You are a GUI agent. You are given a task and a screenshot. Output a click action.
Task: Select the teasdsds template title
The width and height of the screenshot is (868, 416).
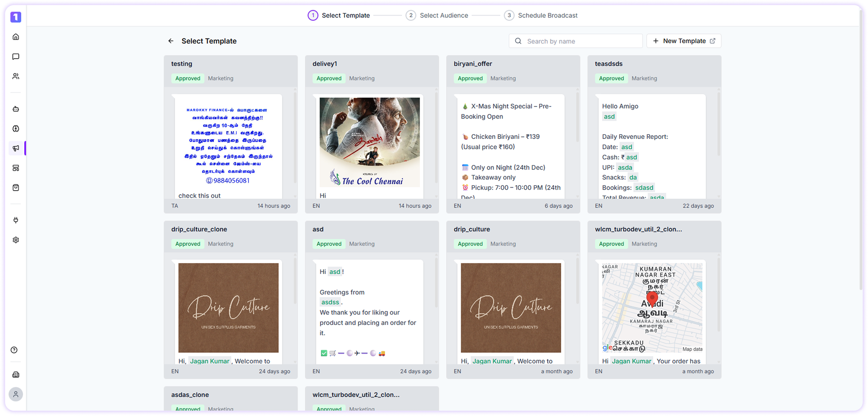click(x=609, y=64)
